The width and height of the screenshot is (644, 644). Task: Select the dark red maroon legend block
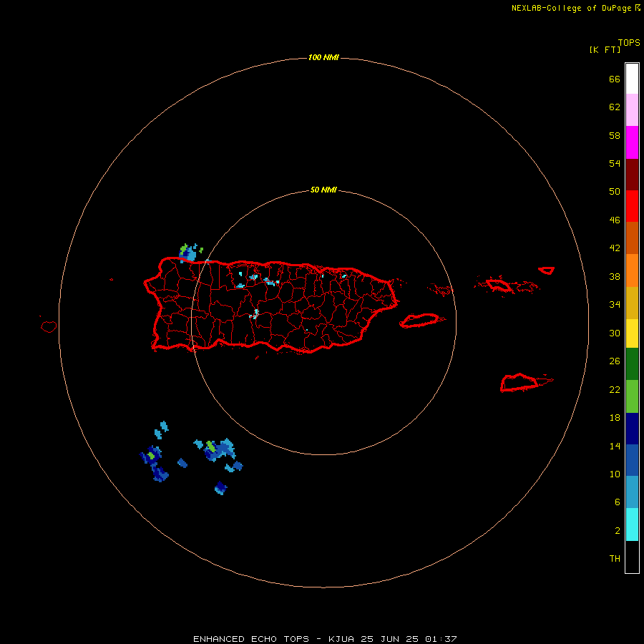[632, 174]
